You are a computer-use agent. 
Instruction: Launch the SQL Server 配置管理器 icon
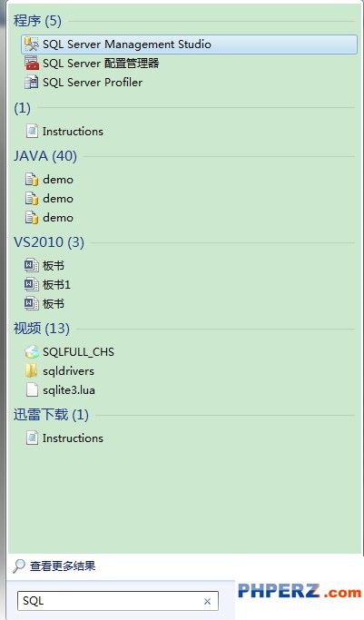point(32,64)
